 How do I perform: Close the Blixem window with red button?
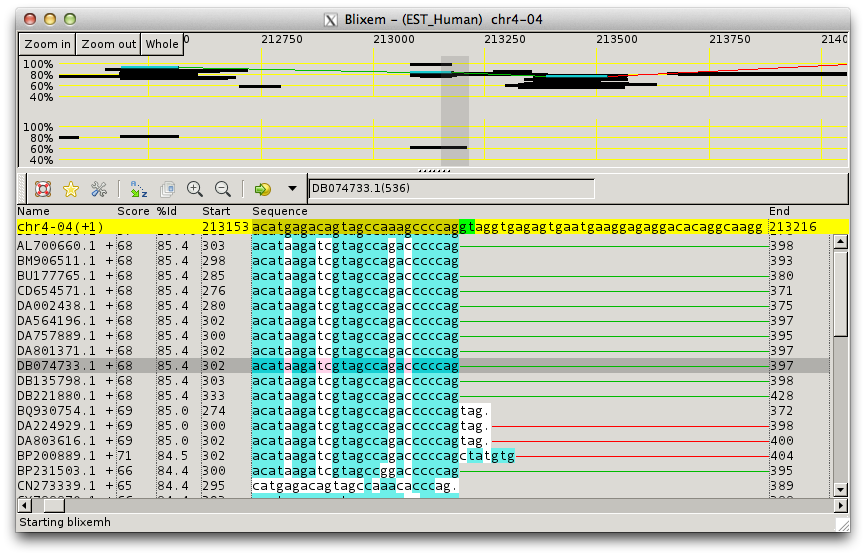pos(30,19)
